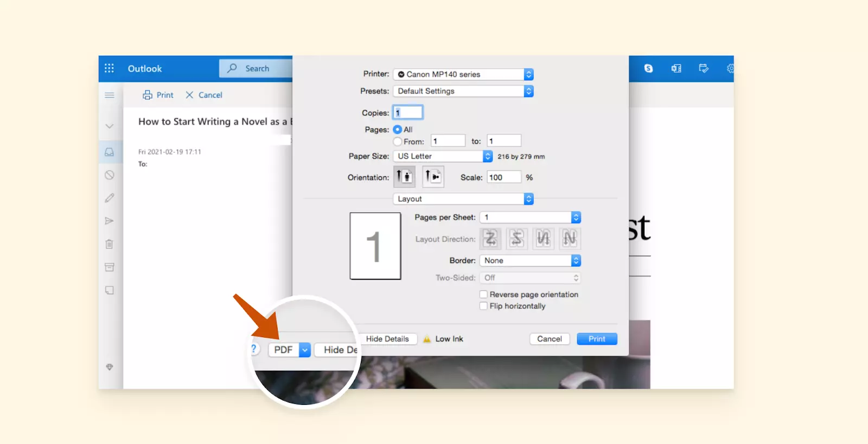This screenshot has height=444, width=868.
Task: Choose the From page range radio button
Action: (398, 141)
